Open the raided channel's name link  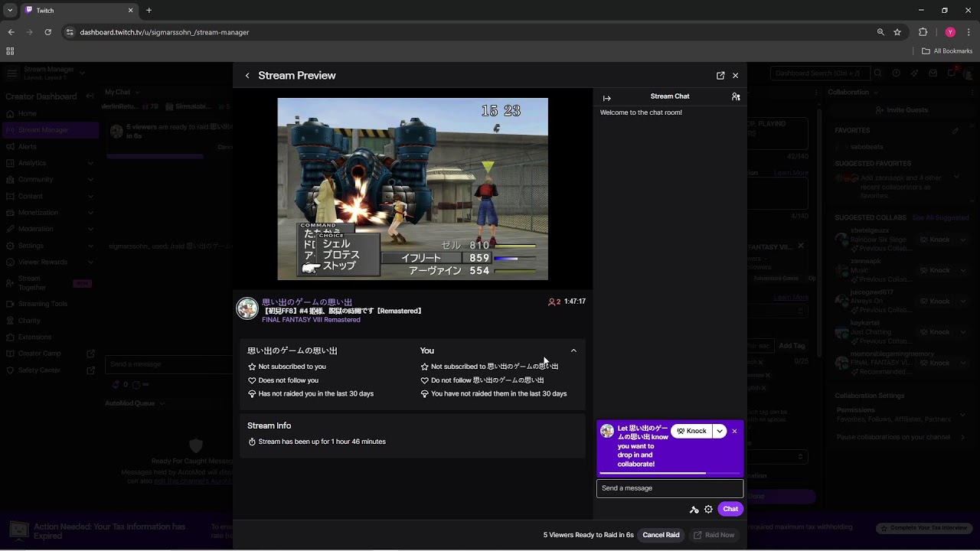(x=307, y=302)
